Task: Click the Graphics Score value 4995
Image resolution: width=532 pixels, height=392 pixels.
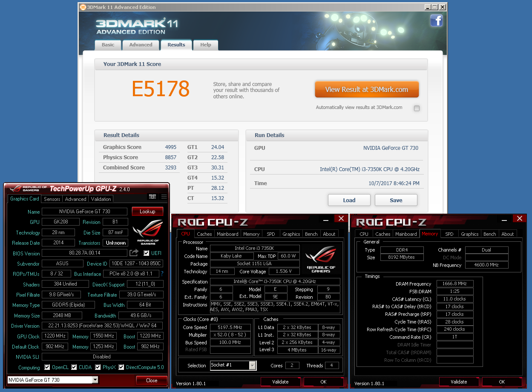Action: tap(171, 147)
